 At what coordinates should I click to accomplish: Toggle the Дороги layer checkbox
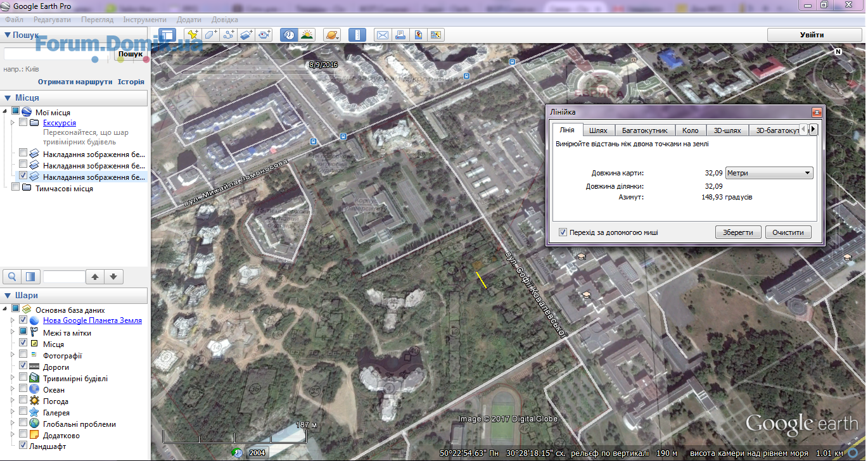(x=23, y=366)
